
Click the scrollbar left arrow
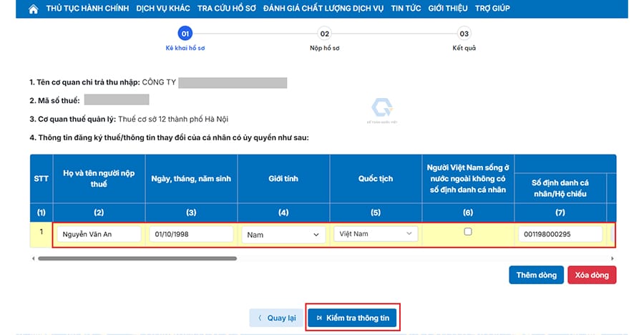[x=33, y=258]
